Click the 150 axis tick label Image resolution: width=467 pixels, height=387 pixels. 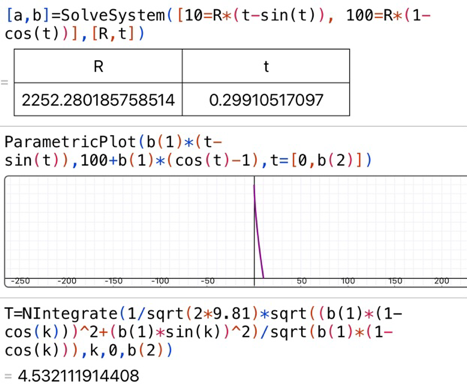point(395,281)
